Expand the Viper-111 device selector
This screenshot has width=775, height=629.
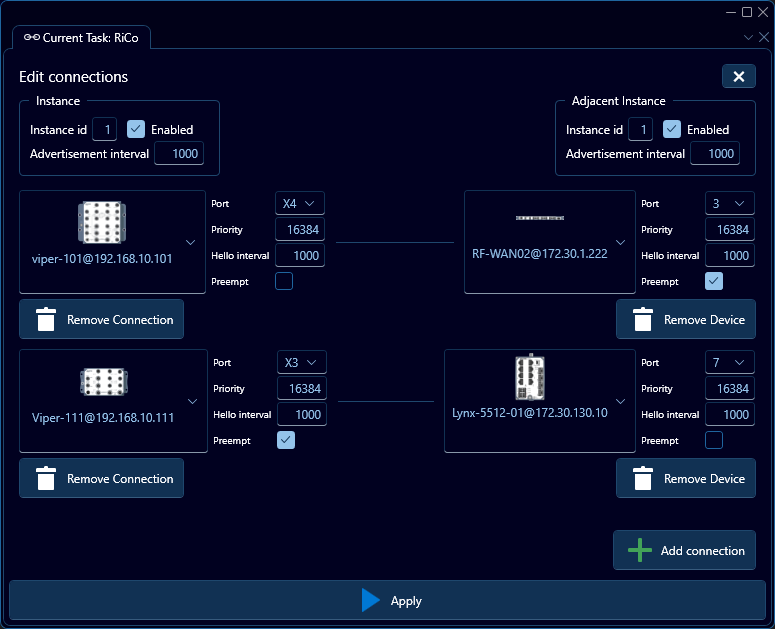(192, 402)
